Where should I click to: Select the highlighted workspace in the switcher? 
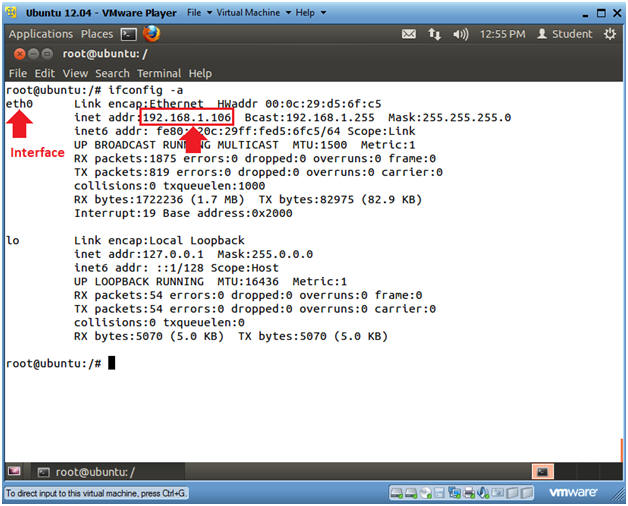pyautogui.click(x=543, y=472)
